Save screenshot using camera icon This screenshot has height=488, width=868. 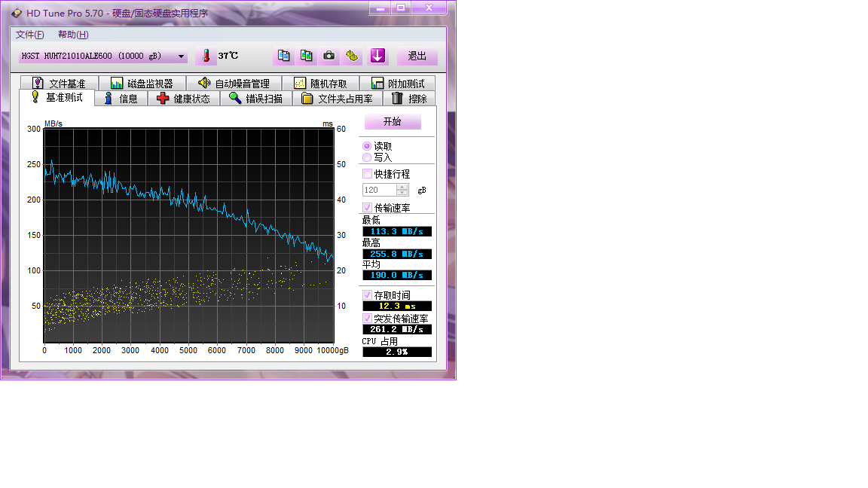[329, 56]
